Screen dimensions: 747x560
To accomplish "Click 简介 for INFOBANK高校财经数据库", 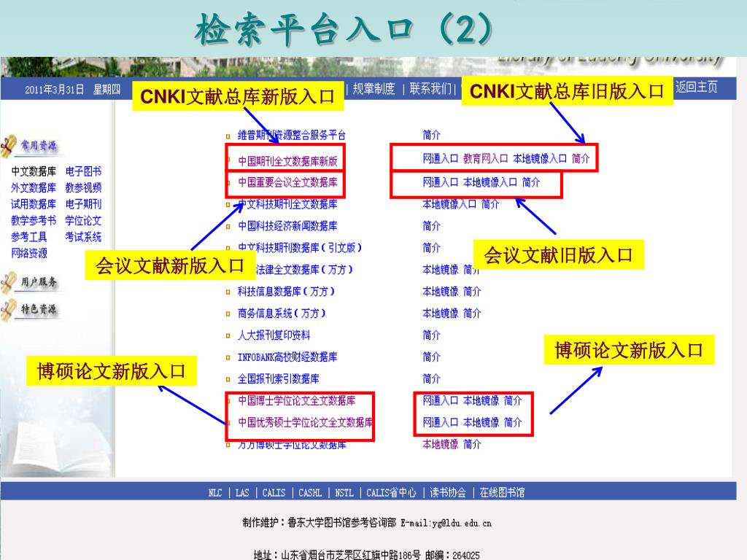I will [432, 357].
